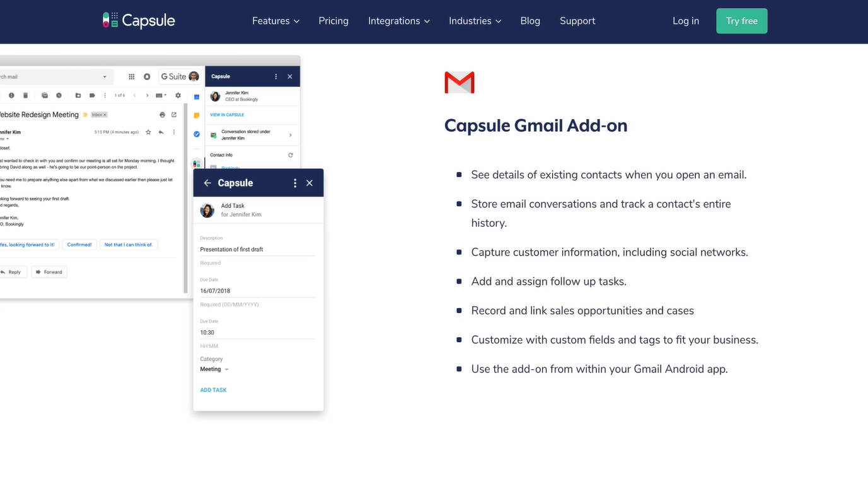Click back arrow in Capsule Add Task panel
This screenshot has width=868, height=482.
(207, 183)
